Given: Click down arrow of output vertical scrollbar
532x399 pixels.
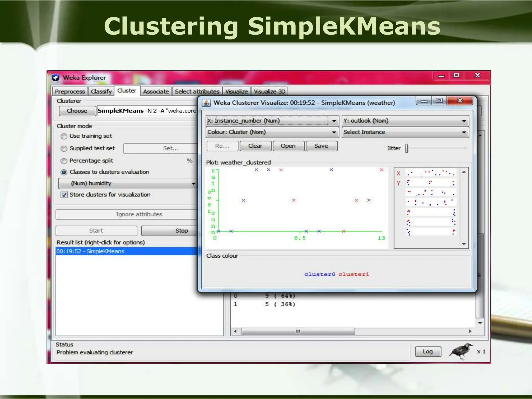Looking at the screenshot, I should 480,323.
